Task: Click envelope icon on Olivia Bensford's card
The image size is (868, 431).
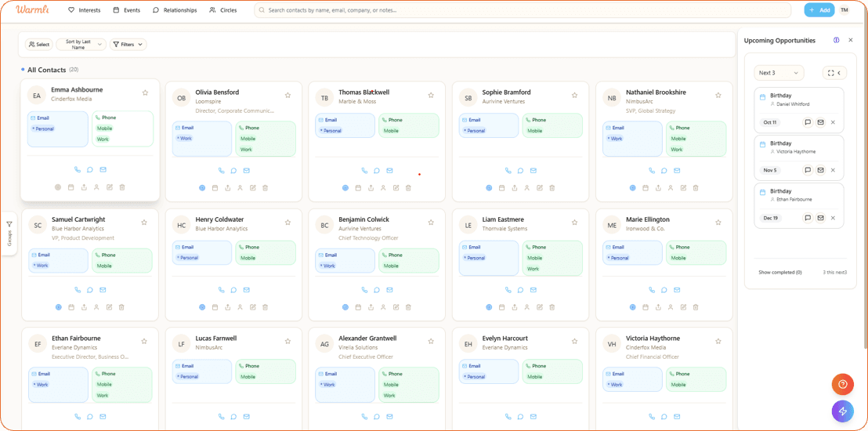Action: tap(247, 171)
